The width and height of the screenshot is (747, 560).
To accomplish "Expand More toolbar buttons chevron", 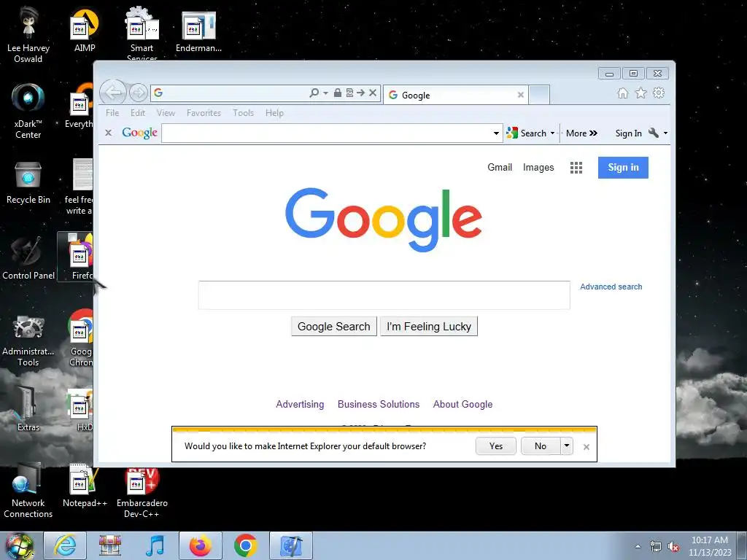I will (593, 133).
